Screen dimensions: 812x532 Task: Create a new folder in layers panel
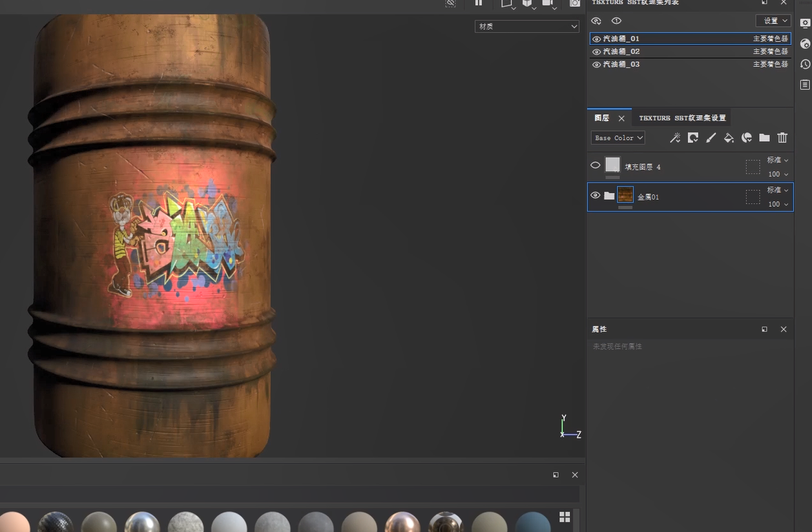[x=764, y=138]
